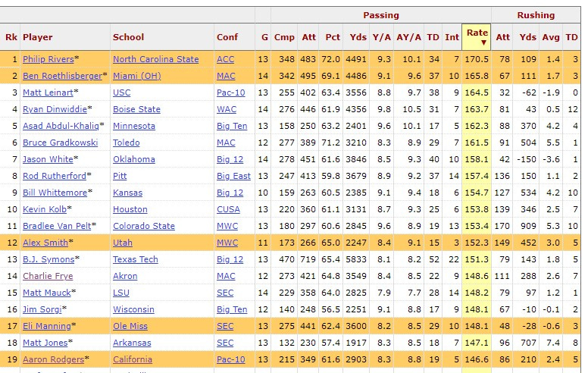Click the California school link
Screen dimensions: 588x373
pyautogui.click(x=133, y=359)
